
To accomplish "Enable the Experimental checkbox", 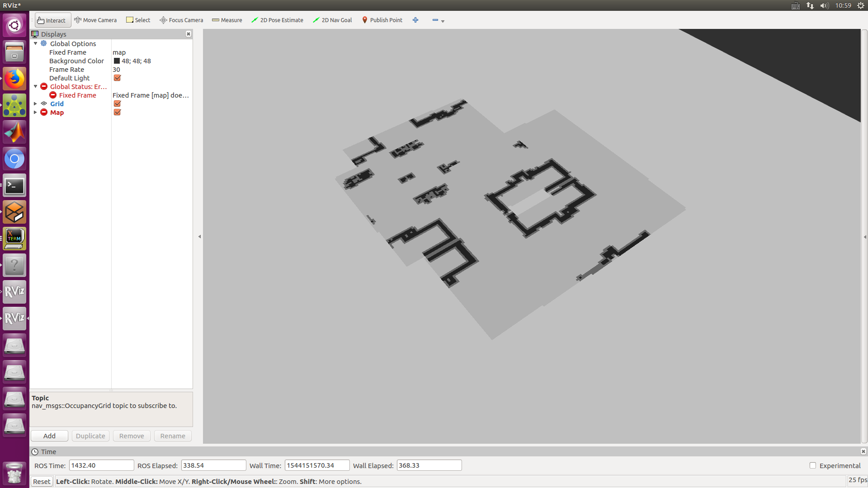I will 812,465.
